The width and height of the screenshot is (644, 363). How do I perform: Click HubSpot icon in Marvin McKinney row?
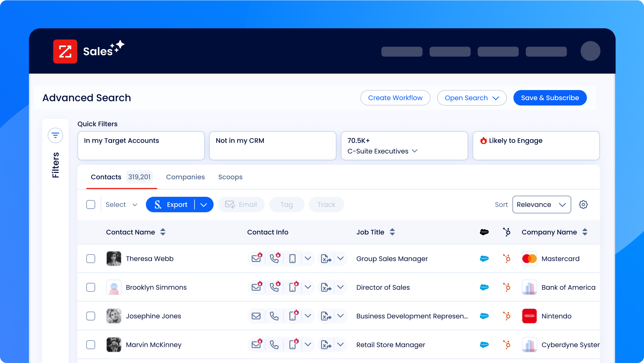pos(507,345)
